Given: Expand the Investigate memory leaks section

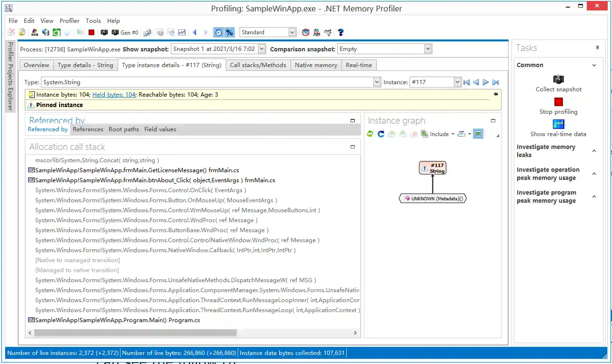Looking at the screenshot, I should (x=594, y=151).
